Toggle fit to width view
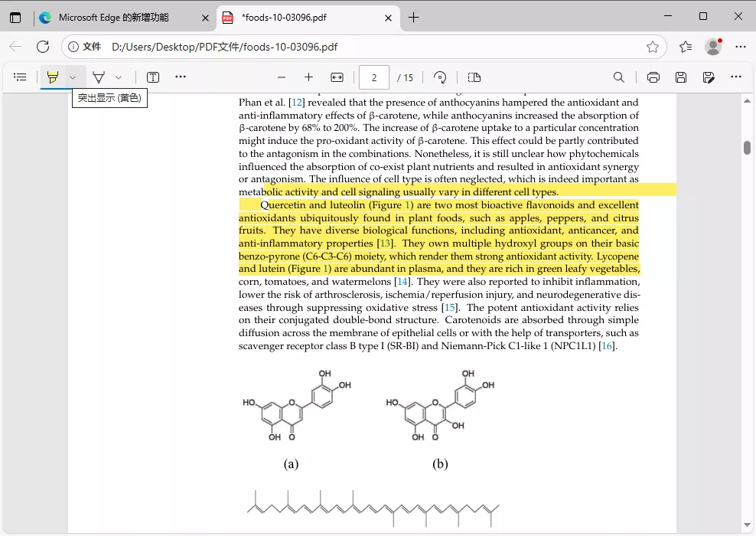The width and height of the screenshot is (756, 536). pyautogui.click(x=337, y=77)
